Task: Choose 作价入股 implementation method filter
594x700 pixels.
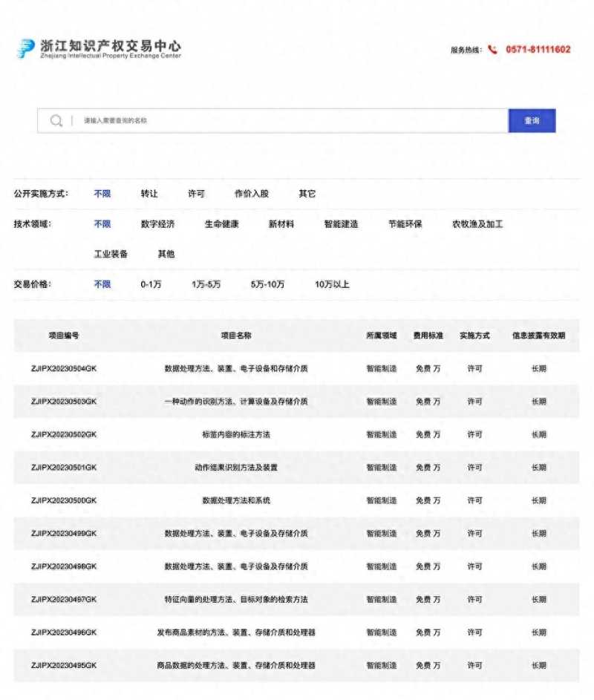Action: point(252,194)
